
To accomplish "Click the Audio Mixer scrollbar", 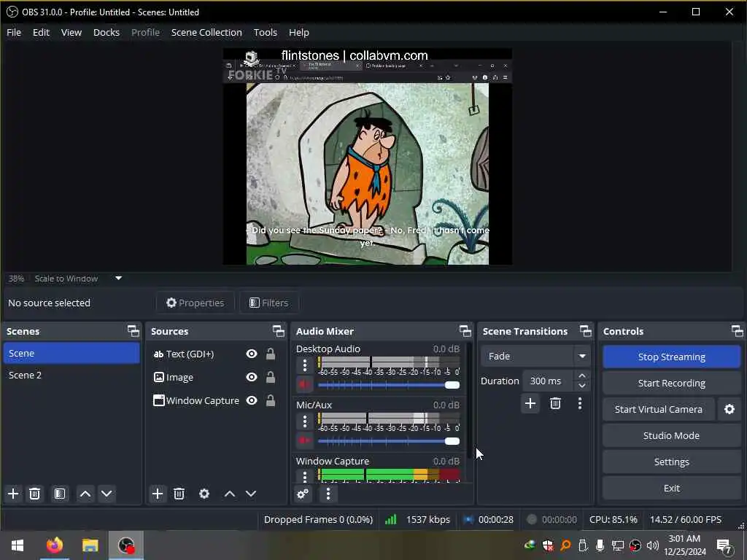I will pos(469,400).
